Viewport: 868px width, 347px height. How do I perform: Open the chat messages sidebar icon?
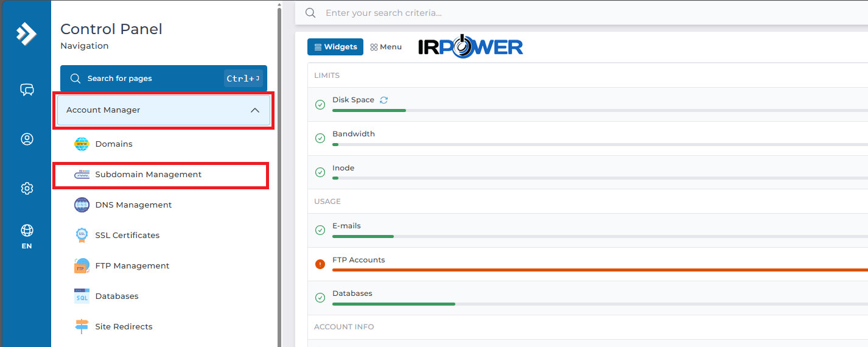pos(27,90)
